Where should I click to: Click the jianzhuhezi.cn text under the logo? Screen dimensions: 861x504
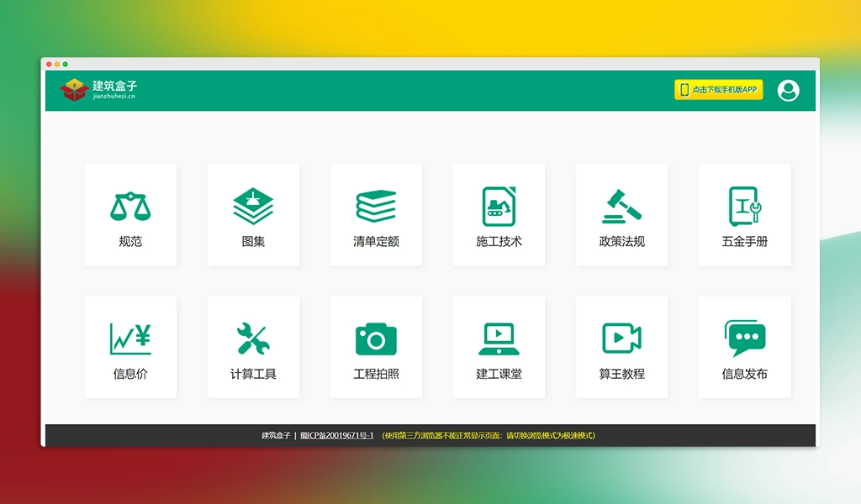[x=114, y=96]
